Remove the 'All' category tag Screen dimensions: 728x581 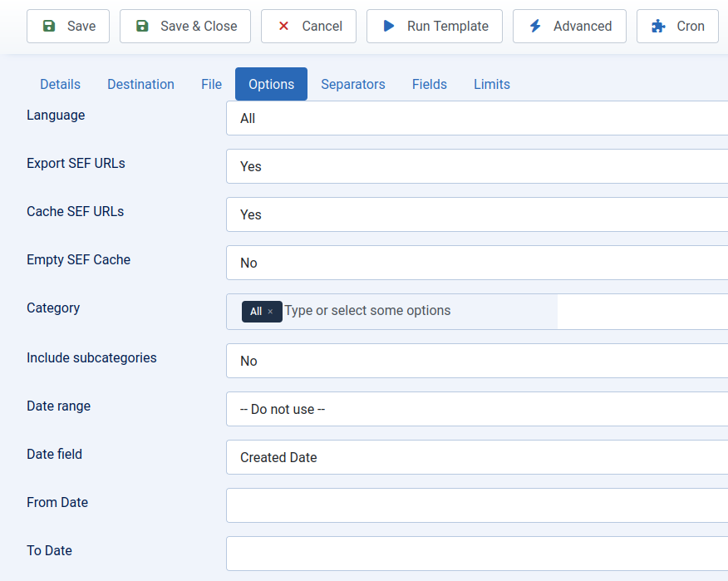click(x=273, y=311)
